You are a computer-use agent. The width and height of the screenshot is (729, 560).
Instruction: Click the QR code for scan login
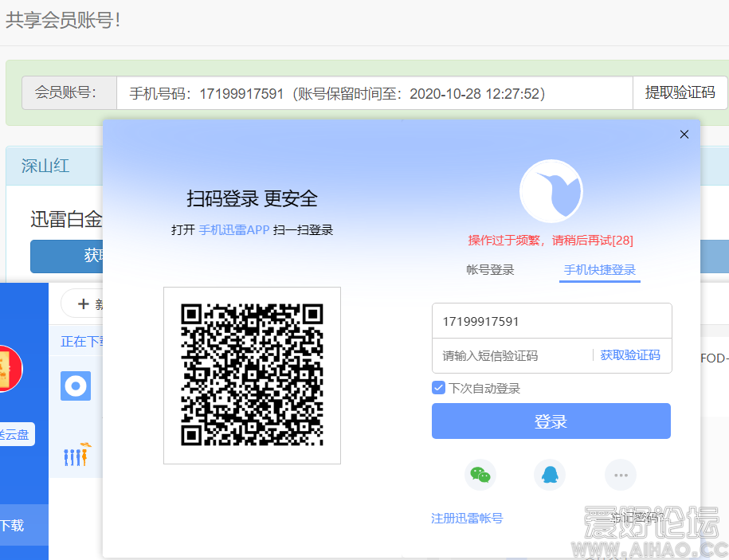[252, 374]
